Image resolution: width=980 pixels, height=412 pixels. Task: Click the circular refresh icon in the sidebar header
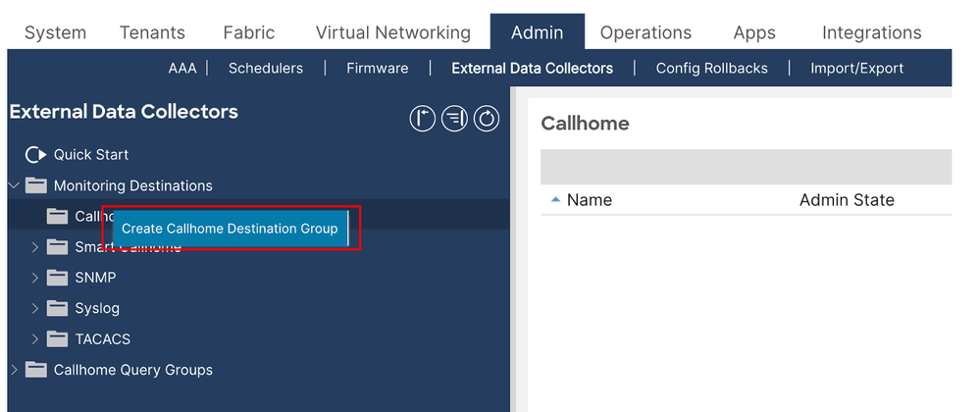click(x=487, y=119)
